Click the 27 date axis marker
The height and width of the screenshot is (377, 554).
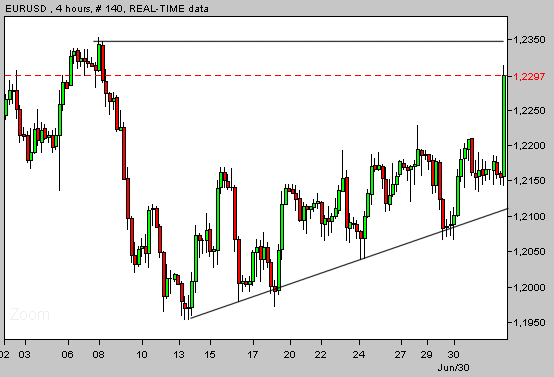400,354
